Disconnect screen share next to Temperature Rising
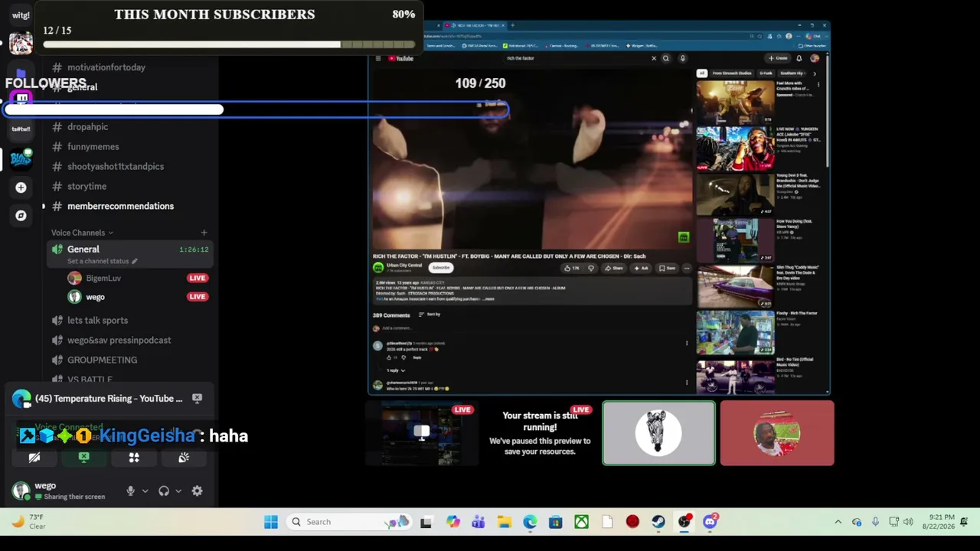Screen dimensions: 980x551 tap(197, 398)
